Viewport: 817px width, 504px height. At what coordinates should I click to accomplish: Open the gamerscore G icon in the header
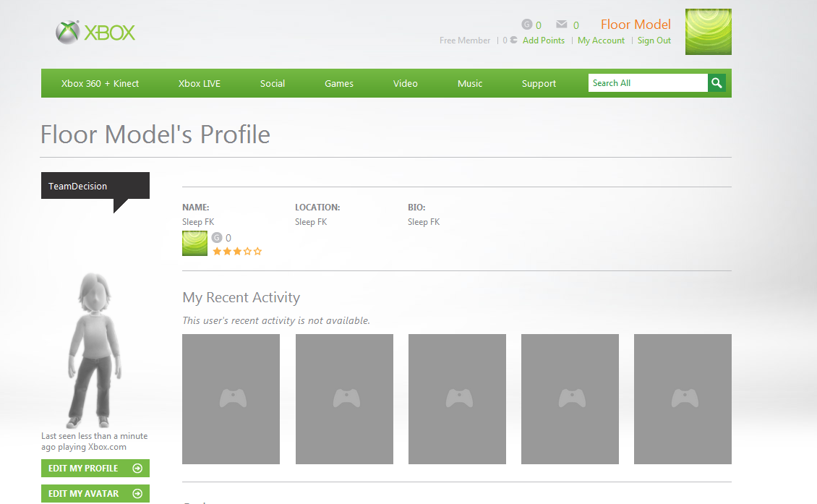point(527,25)
